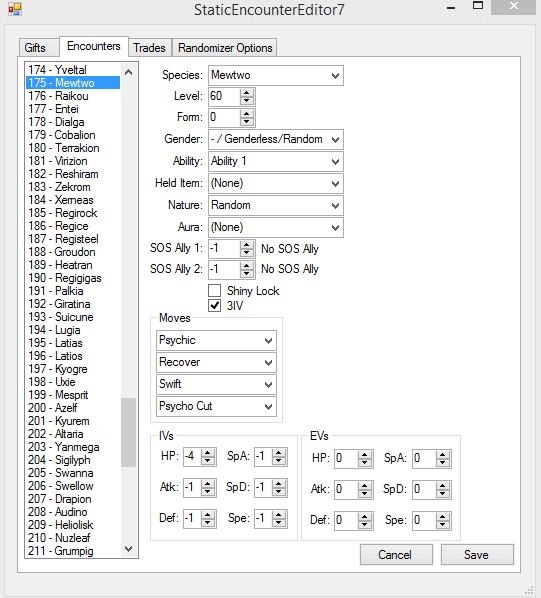Select '176 - Raikou' in the list
Image resolution: width=541 pixels, height=598 pixels.
73,96
